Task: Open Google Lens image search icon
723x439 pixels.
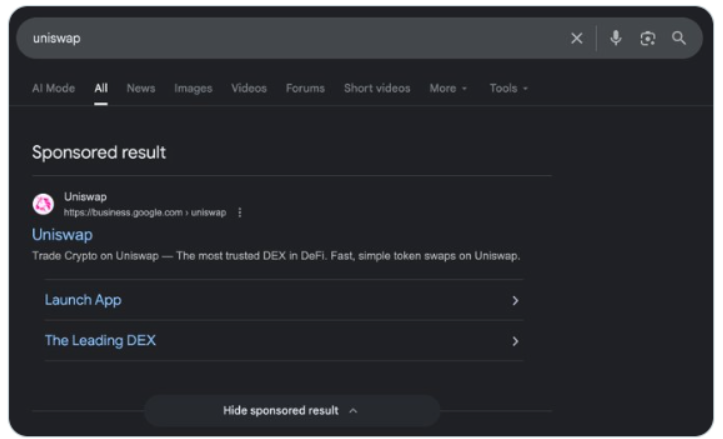Action: click(648, 38)
